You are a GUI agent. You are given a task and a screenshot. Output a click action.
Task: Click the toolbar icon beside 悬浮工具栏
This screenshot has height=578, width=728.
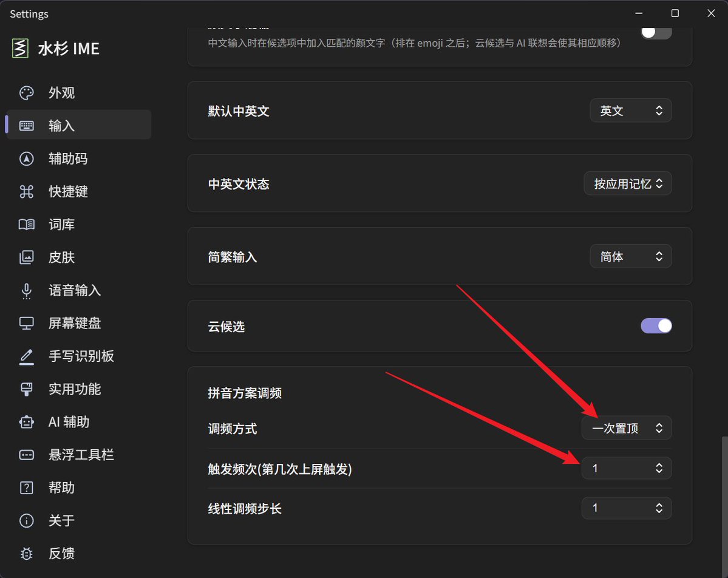pos(27,455)
